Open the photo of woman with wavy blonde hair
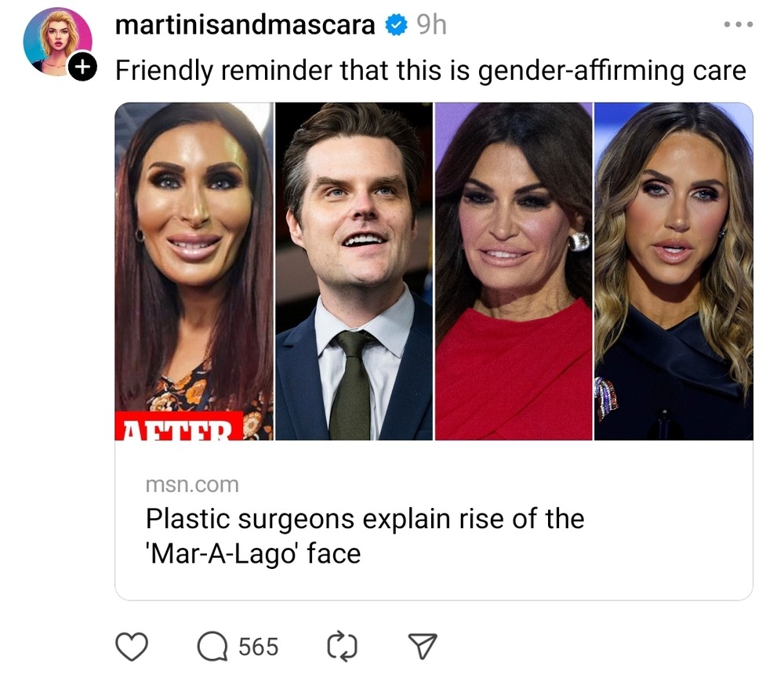 (673, 271)
